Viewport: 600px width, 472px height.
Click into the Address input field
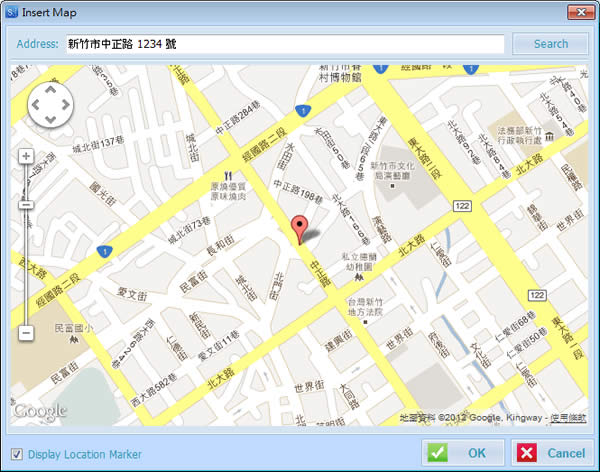285,44
